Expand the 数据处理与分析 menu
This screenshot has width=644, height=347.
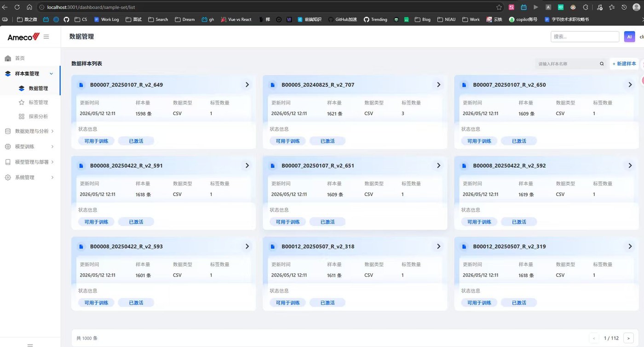click(30, 131)
